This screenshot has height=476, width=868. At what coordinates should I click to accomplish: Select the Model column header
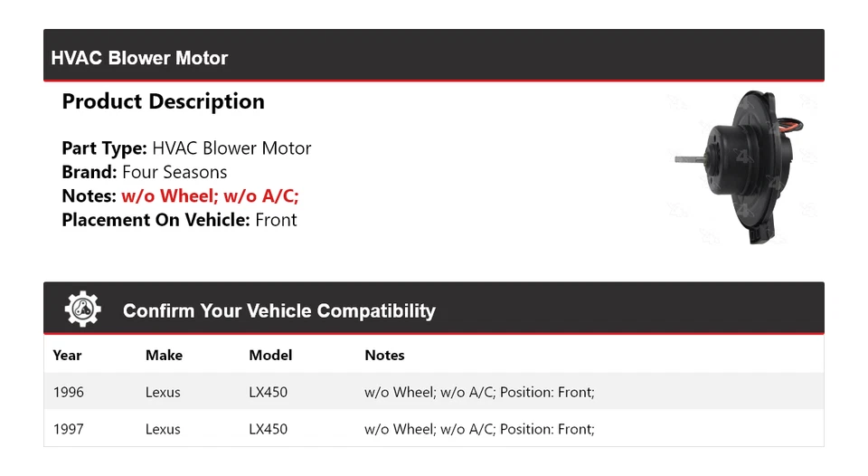pyautogui.click(x=270, y=355)
